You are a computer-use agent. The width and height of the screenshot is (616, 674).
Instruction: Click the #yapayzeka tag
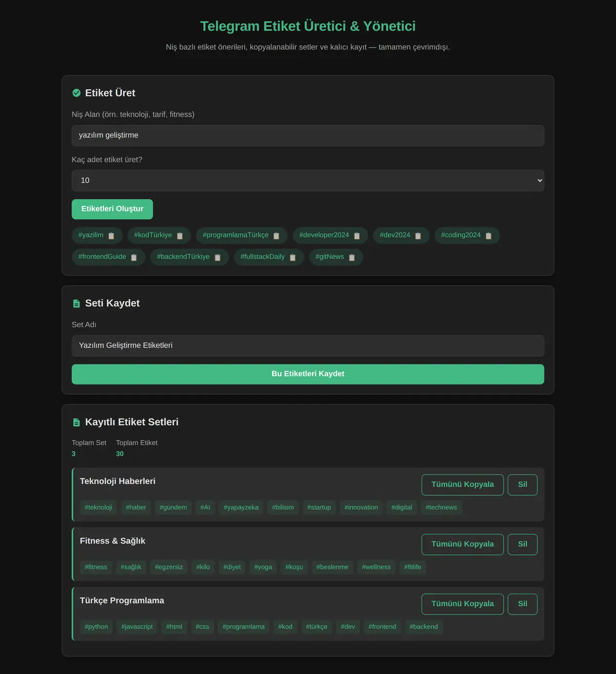click(x=241, y=508)
